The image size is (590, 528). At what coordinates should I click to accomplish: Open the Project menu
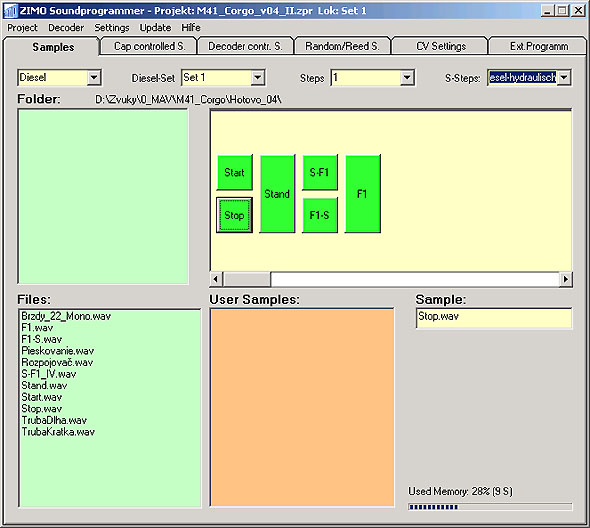coord(22,28)
